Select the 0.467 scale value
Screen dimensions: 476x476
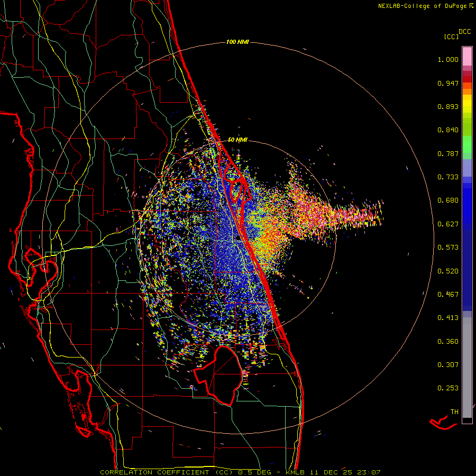coord(448,295)
